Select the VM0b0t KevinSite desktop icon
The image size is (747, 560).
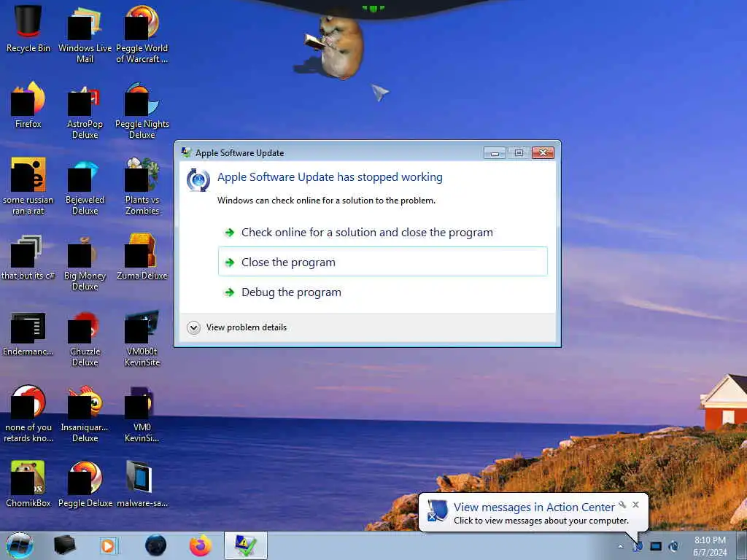coord(142,338)
